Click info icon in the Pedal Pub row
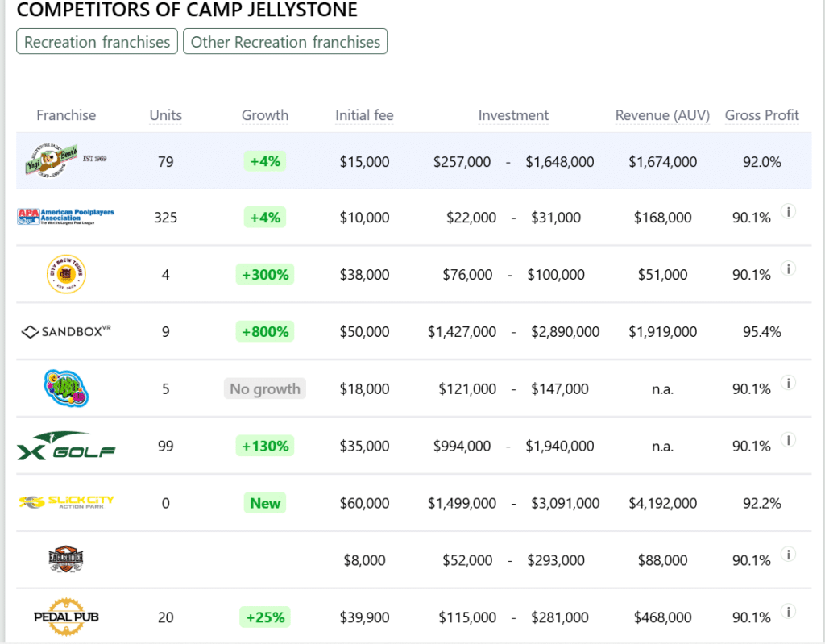825x644 pixels. pyautogui.click(x=788, y=611)
